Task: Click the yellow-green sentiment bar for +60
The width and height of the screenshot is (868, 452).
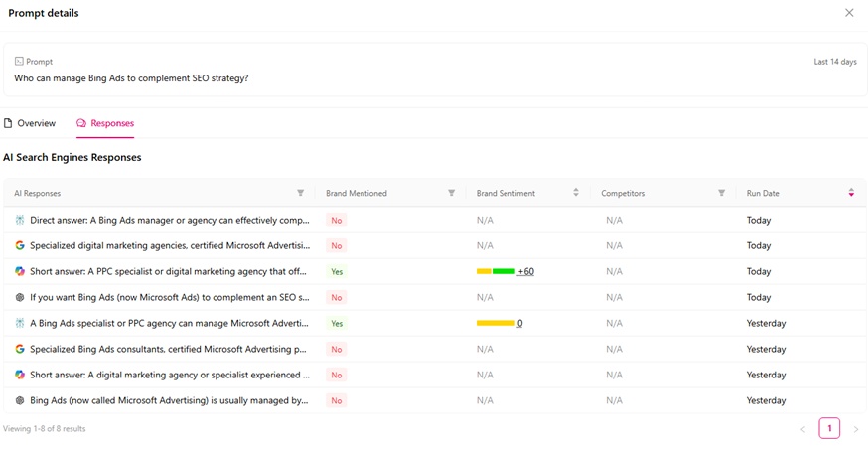Action: click(496, 271)
